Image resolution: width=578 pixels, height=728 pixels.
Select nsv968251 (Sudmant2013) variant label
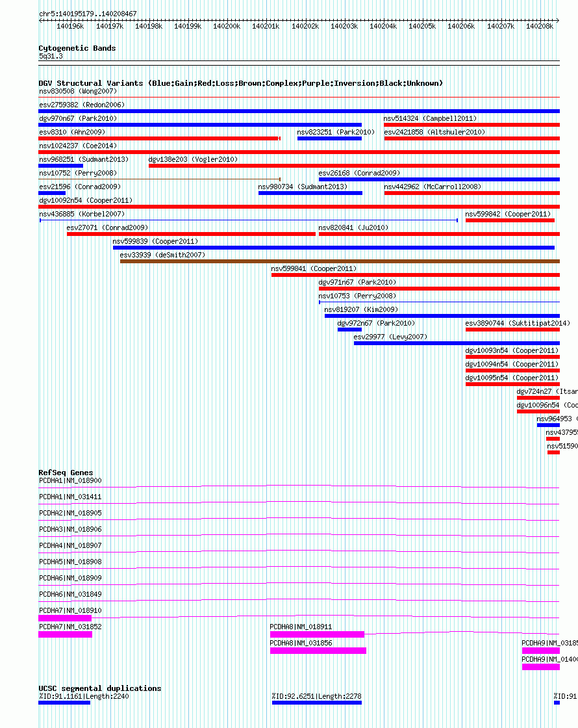tap(84, 159)
